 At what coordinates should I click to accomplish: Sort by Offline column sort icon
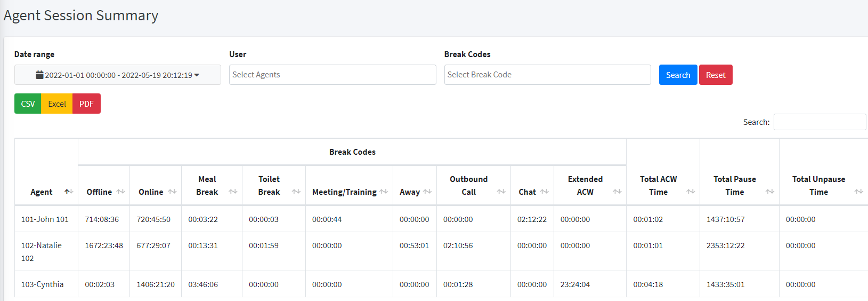point(121,192)
